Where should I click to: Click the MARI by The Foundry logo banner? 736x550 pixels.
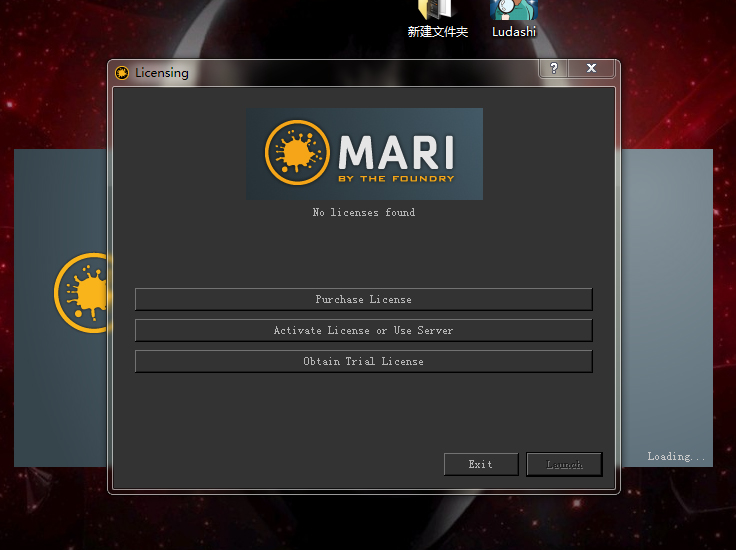(364, 154)
